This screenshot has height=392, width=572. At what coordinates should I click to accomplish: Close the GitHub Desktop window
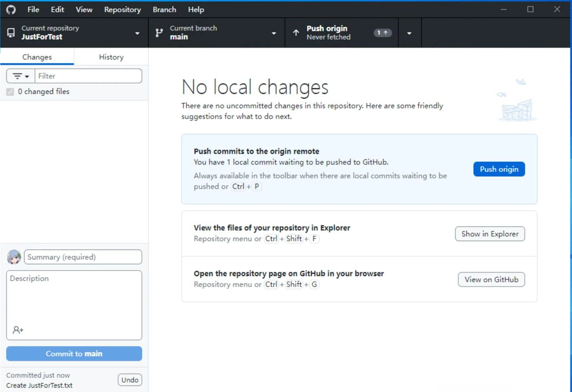557,9
